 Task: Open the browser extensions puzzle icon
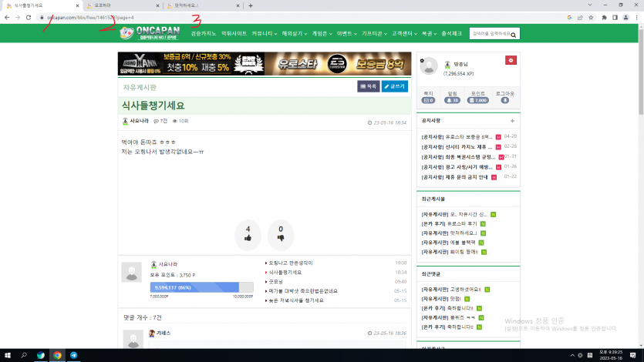(604, 18)
